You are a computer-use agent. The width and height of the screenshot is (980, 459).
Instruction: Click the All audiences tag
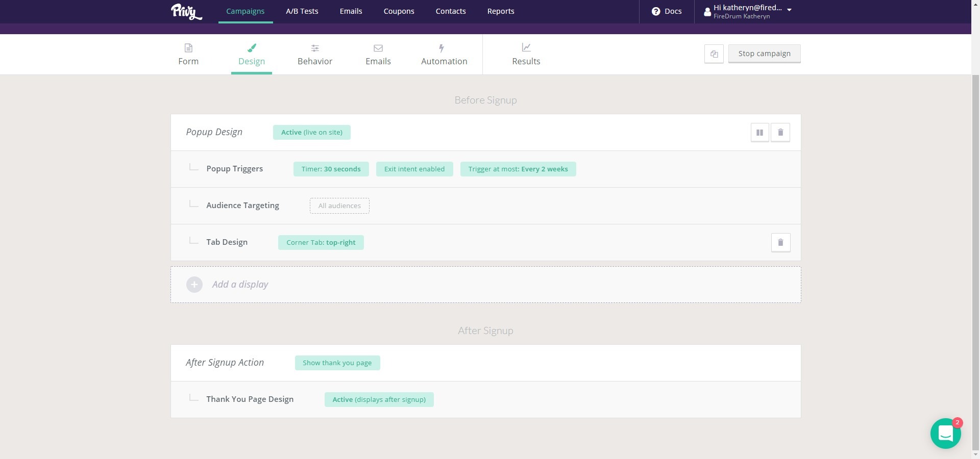339,206
